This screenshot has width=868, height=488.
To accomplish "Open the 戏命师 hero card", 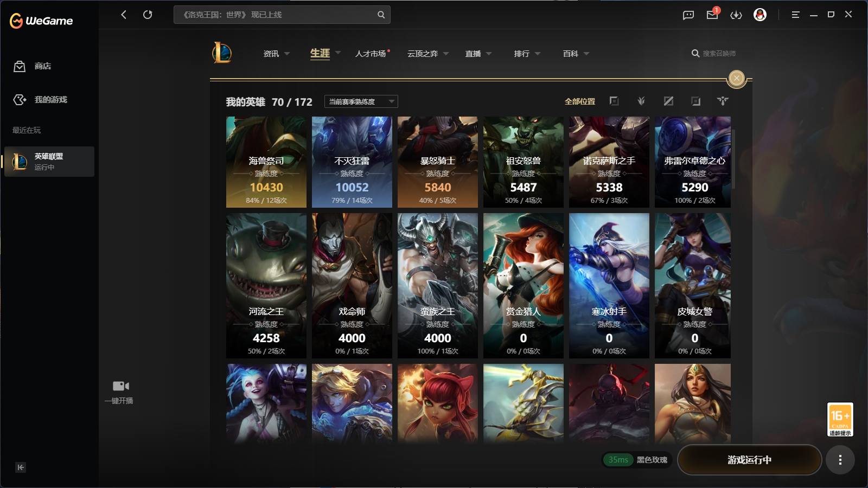I will 352,286.
